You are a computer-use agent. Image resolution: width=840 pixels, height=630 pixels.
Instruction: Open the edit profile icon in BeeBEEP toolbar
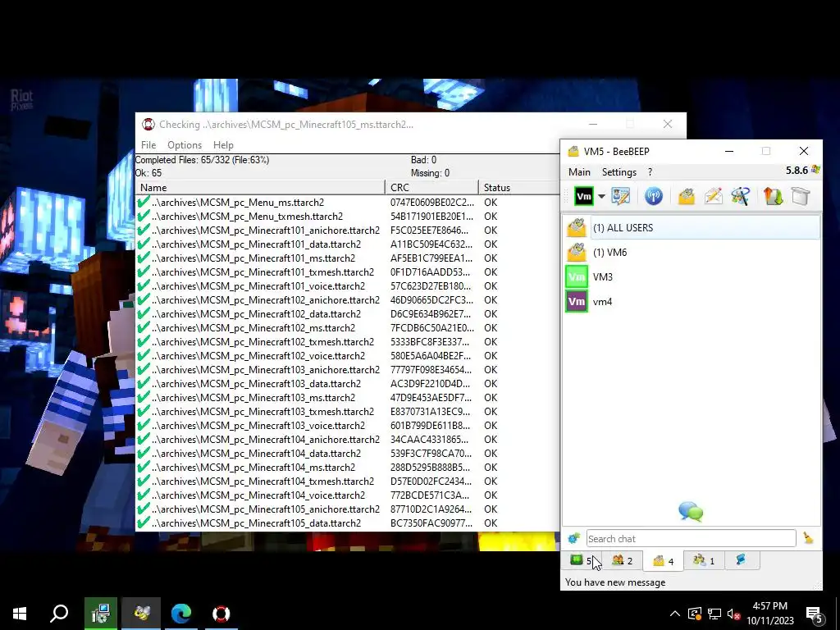[620, 196]
